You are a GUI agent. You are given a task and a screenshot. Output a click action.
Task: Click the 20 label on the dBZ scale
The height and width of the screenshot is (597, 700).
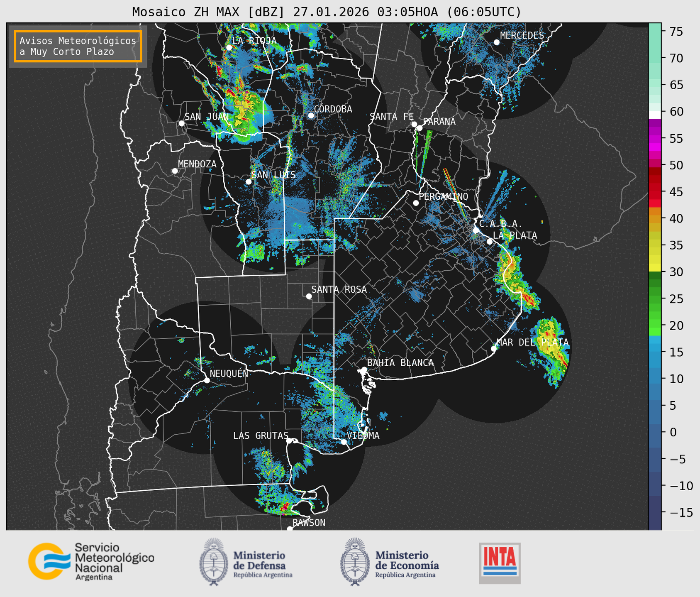click(x=676, y=325)
